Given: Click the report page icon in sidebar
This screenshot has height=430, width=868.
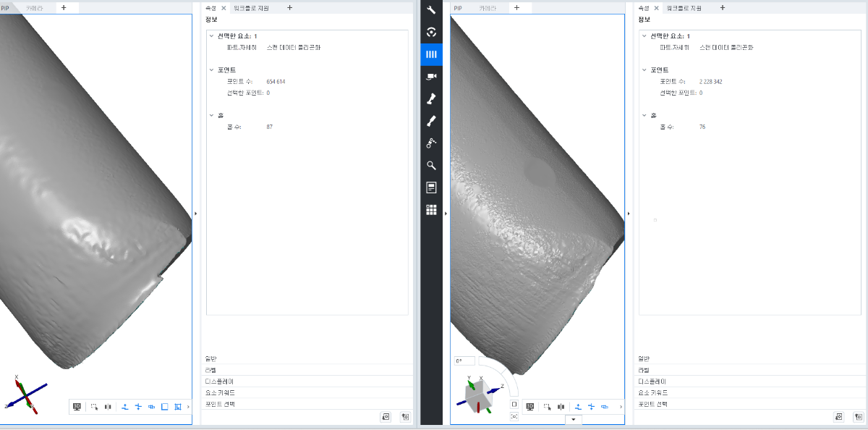Looking at the screenshot, I should (431, 187).
